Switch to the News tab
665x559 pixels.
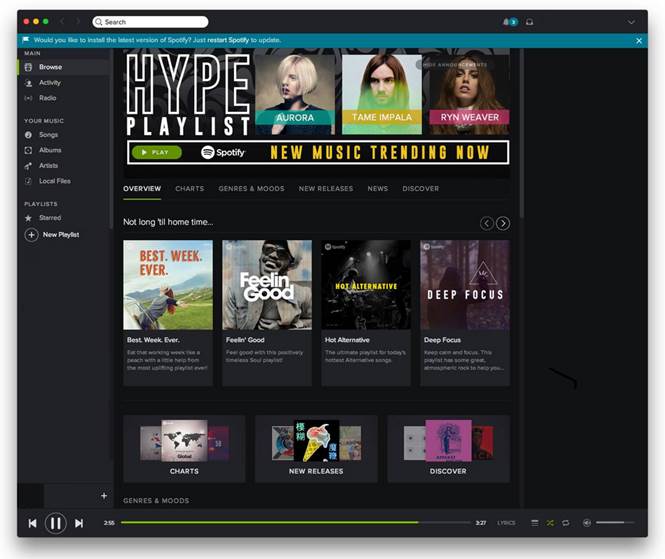pos(377,189)
